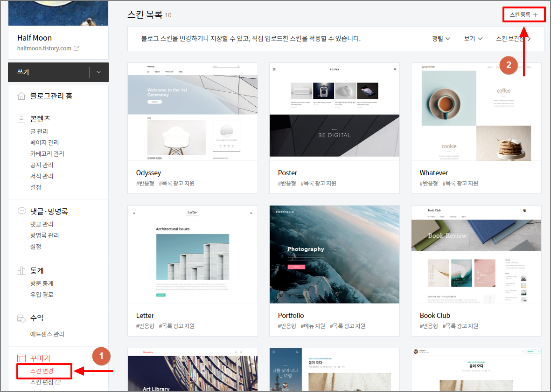Open the 정렬 sort dropdown

click(x=441, y=39)
